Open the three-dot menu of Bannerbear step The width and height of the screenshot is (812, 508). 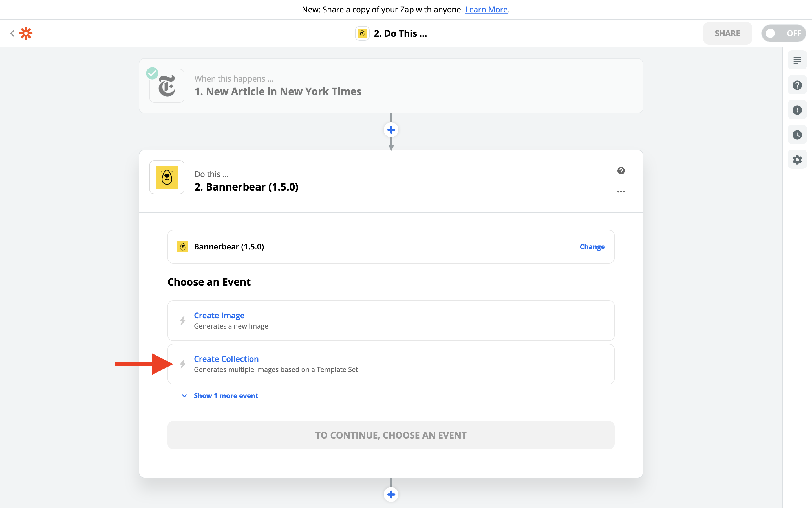click(621, 192)
